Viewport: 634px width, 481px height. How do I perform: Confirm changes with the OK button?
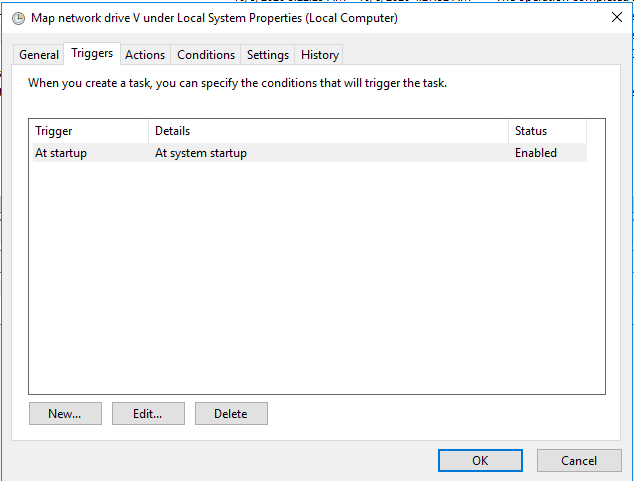[x=480, y=460]
